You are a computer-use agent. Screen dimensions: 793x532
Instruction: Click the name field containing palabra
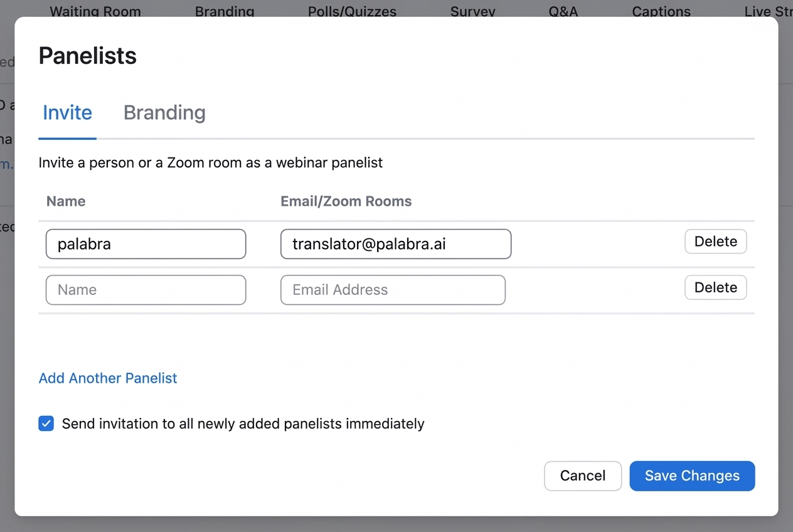pyautogui.click(x=146, y=244)
